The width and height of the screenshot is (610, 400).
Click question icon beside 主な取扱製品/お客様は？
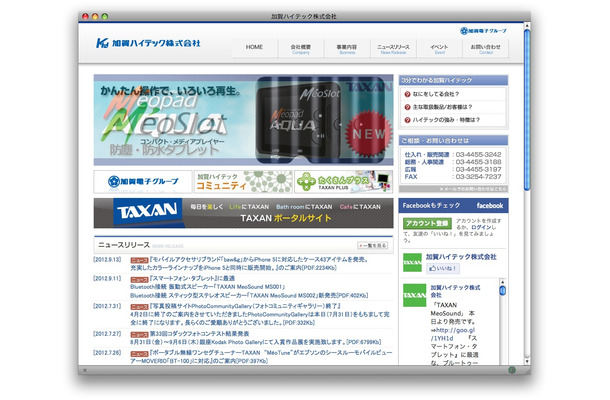(x=407, y=107)
